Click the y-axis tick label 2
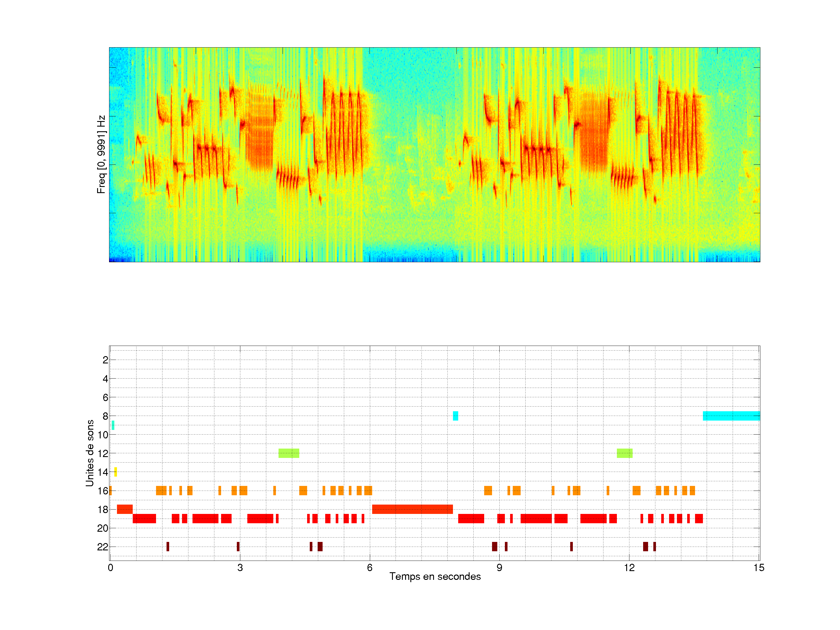This screenshot has width=840, height=630. click(x=105, y=360)
